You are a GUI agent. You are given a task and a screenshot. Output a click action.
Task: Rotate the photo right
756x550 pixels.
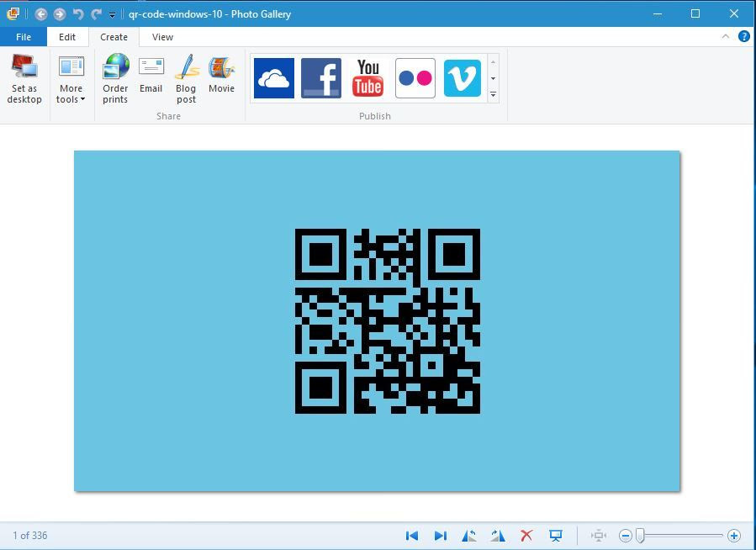tap(498, 536)
